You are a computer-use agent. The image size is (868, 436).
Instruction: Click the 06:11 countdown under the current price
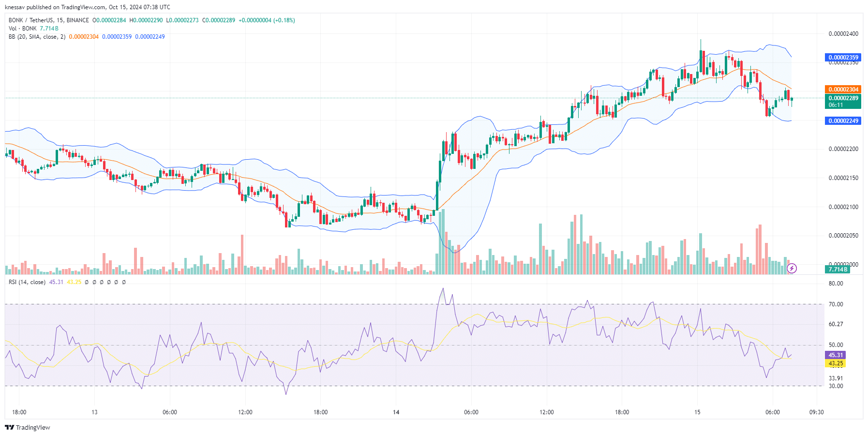tap(836, 105)
